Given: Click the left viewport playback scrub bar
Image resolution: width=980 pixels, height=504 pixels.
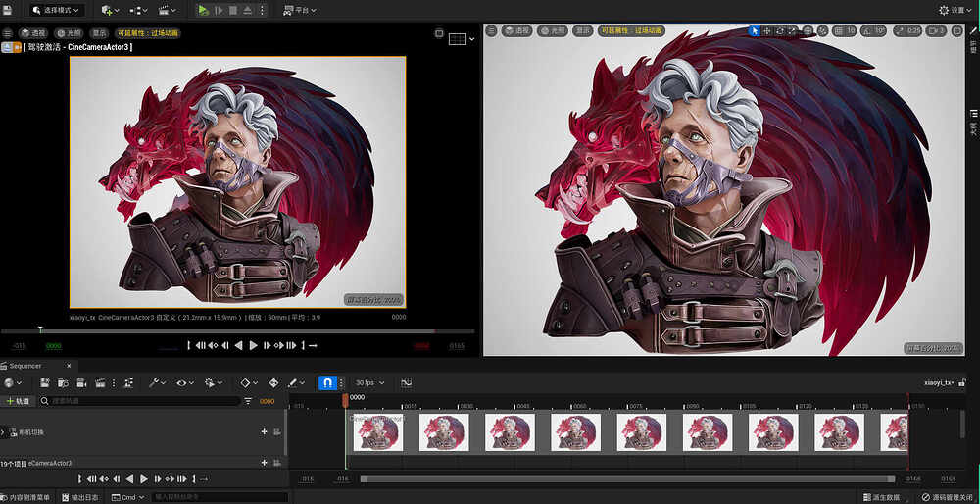Looking at the screenshot, I should point(237,330).
